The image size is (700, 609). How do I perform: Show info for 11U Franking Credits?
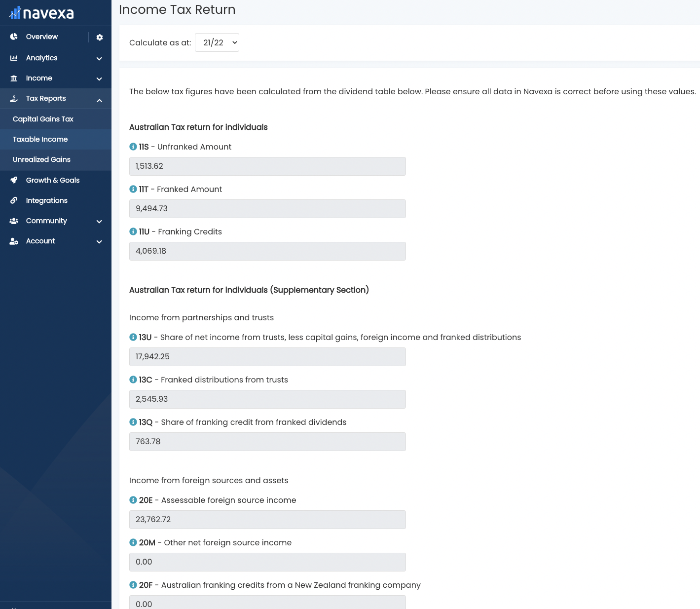[x=133, y=231]
